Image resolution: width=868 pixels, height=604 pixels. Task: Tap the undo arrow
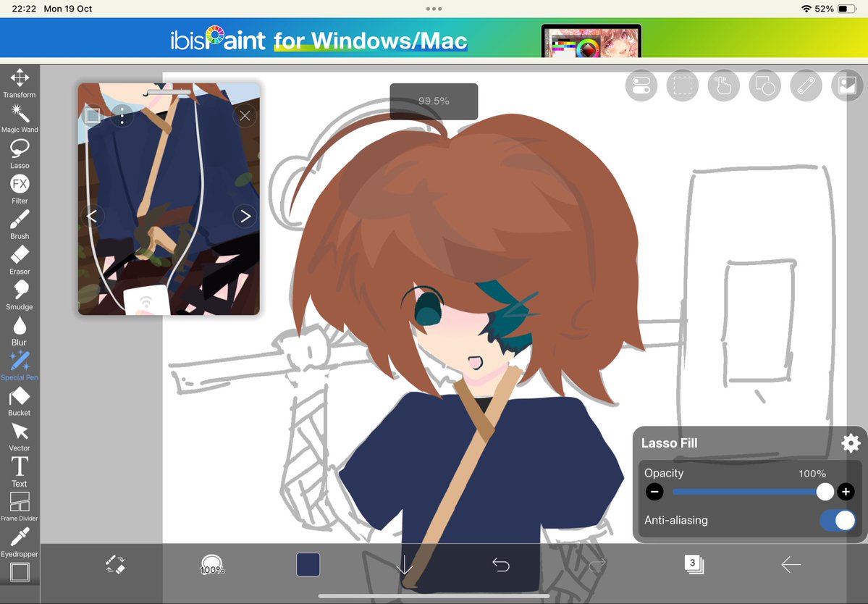[500, 565]
